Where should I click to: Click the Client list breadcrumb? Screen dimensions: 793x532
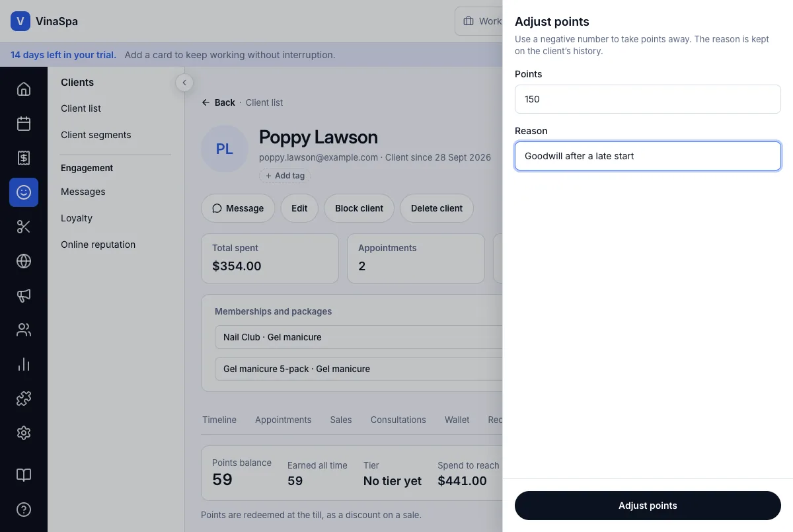pos(264,102)
